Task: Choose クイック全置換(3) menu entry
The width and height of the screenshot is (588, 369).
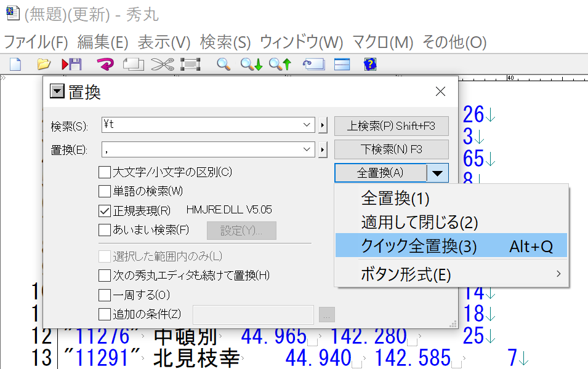Action: [x=451, y=246]
